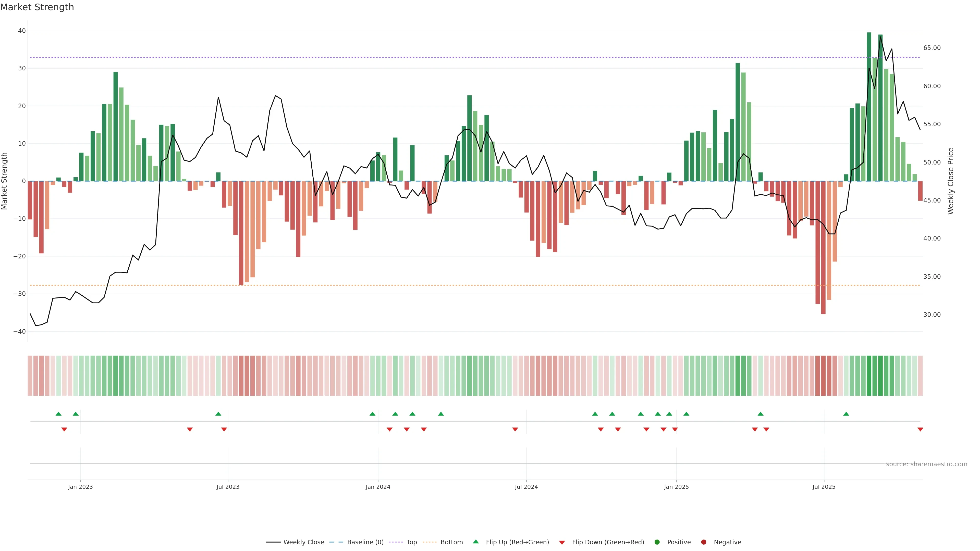Viewport: 980px width, 551px height.
Task: Click the Flip Down red triangle legend icon
Action: click(x=562, y=543)
